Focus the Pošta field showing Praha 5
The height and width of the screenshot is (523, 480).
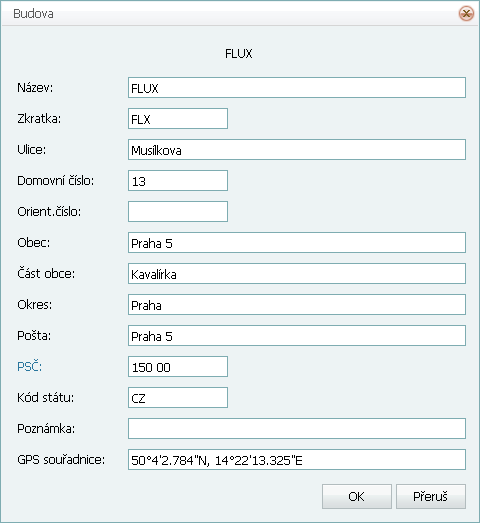click(297, 336)
